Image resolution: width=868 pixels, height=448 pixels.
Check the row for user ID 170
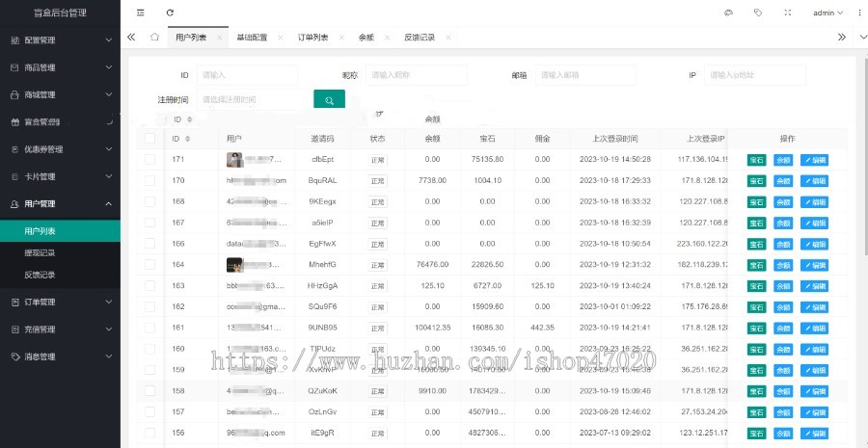[x=150, y=180]
